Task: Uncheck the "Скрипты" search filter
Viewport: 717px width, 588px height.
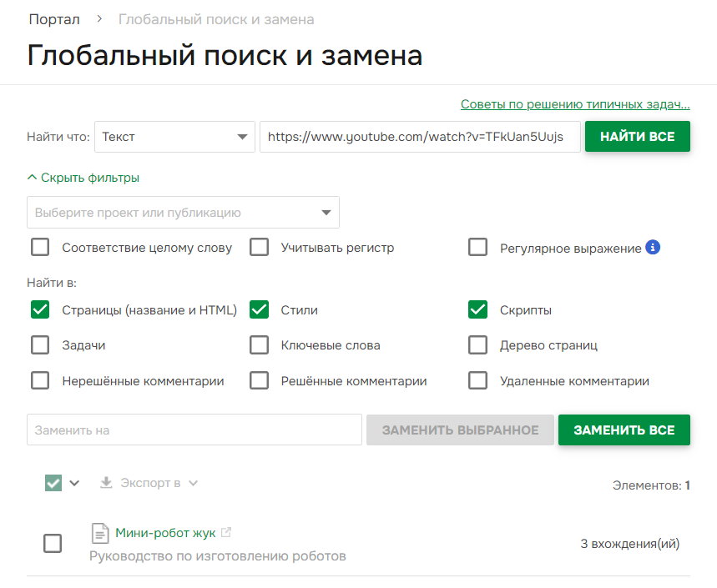Action: click(x=477, y=309)
